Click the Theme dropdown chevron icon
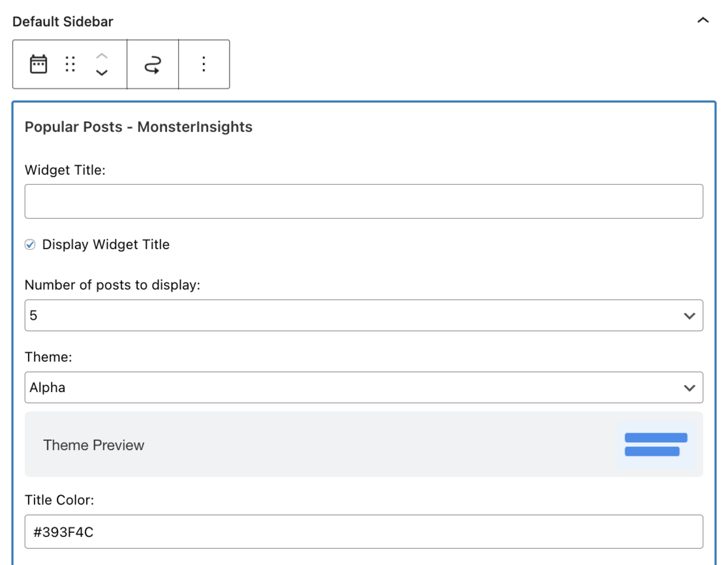728x565 pixels. (688, 387)
